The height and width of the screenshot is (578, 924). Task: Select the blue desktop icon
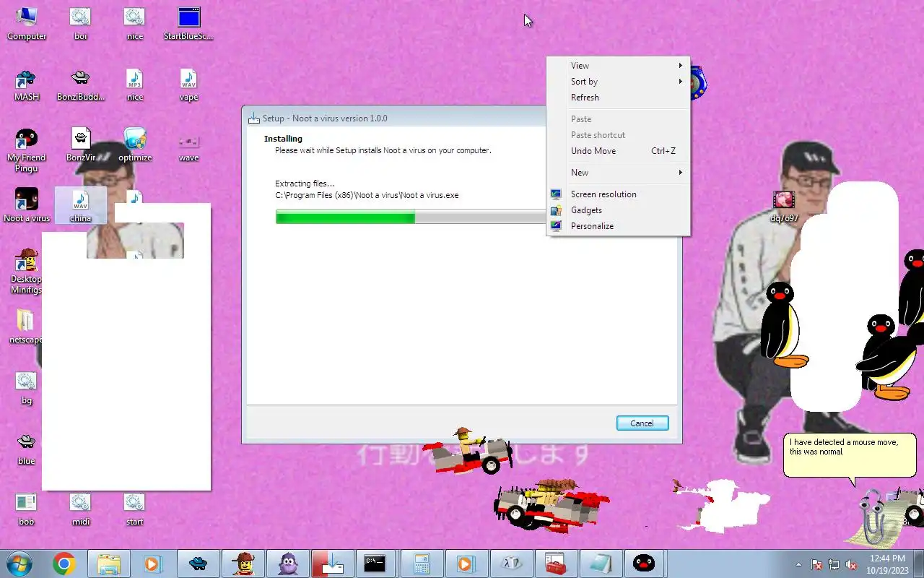click(27, 448)
